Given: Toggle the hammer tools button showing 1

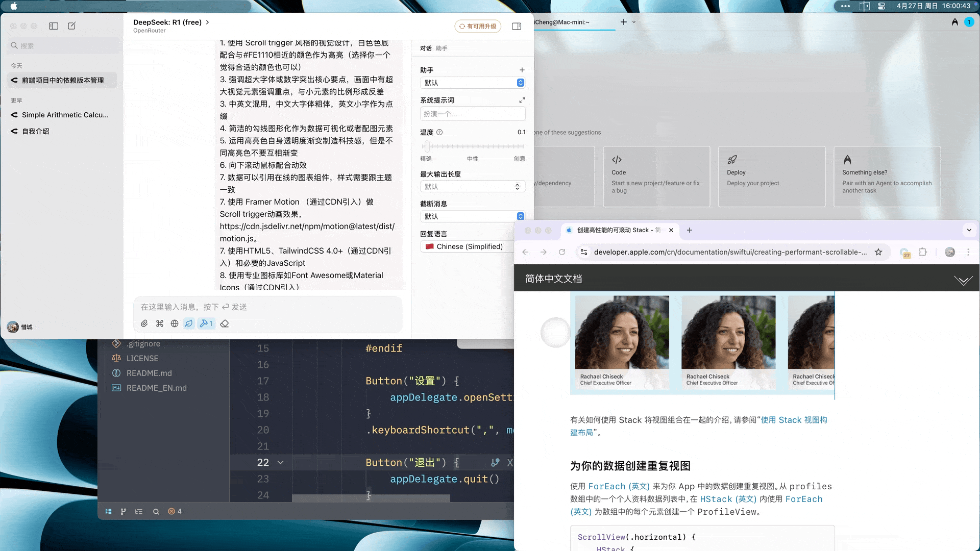Looking at the screenshot, I should coord(206,323).
